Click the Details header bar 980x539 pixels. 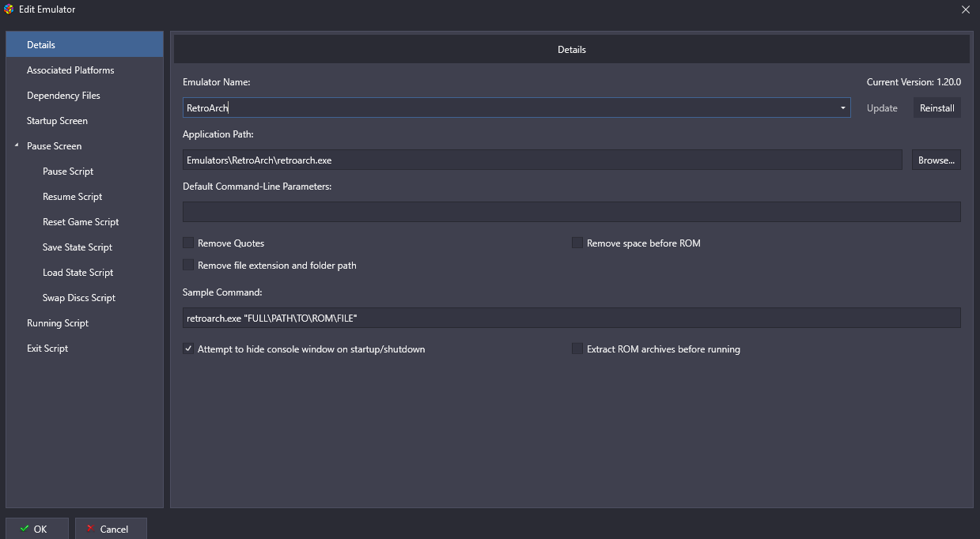point(572,49)
